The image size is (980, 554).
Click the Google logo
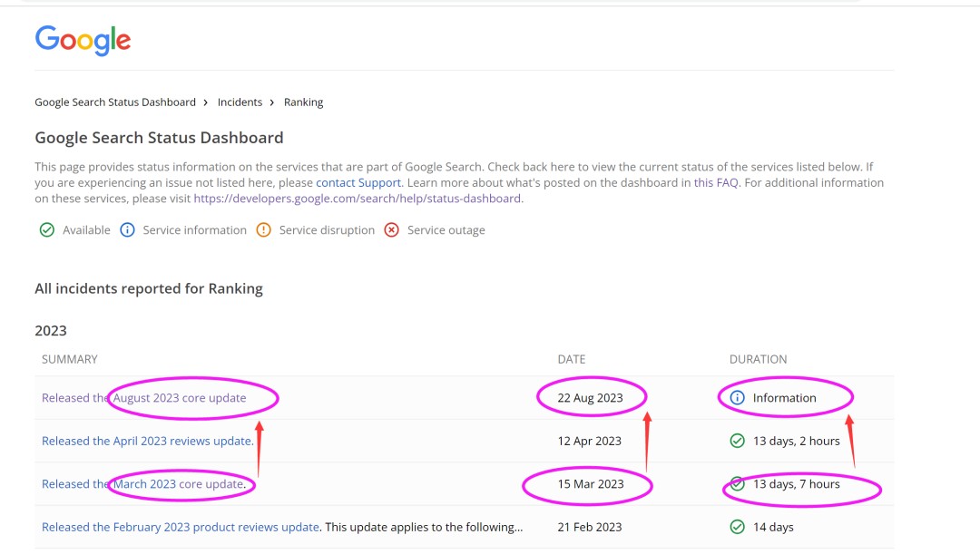click(x=83, y=40)
